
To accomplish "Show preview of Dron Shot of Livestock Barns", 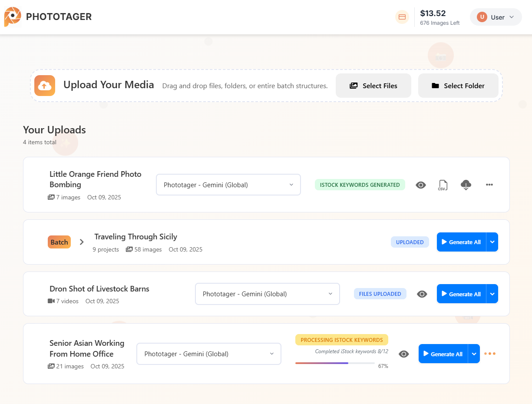I will click(x=422, y=294).
